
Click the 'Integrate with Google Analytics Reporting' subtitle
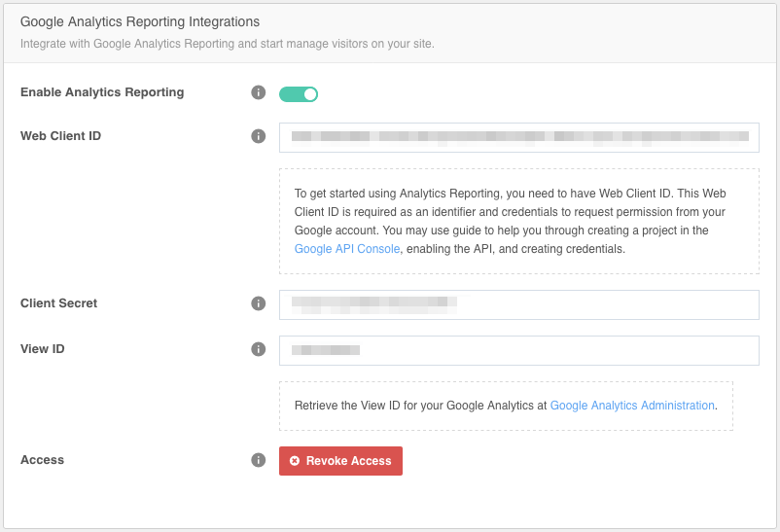(x=228, y=44)
